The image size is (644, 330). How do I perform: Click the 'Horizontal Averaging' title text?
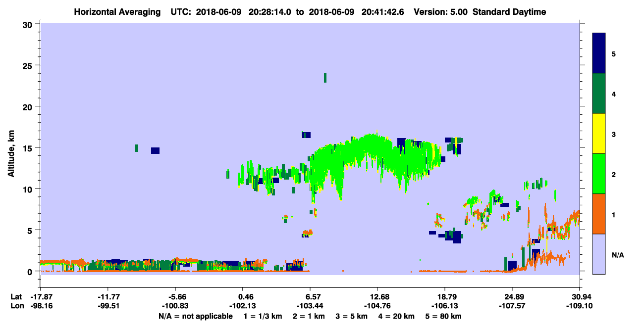pos(116,12)
